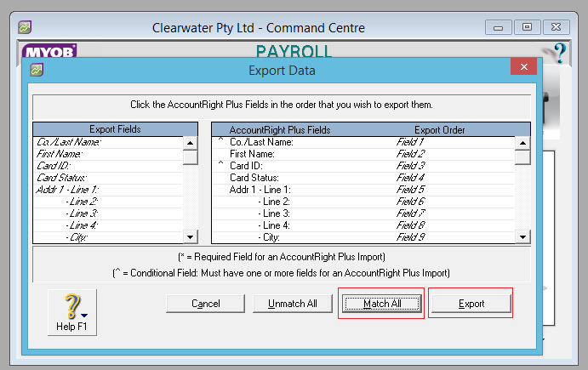Close the Export Data dialog with red X
This screenshot has height=370, width=588.
coord(523,66)
